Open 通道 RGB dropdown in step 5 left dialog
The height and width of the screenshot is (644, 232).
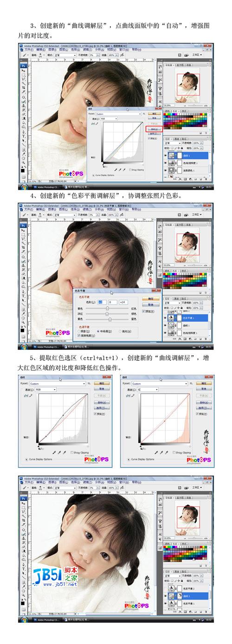[x=46, y=390]
